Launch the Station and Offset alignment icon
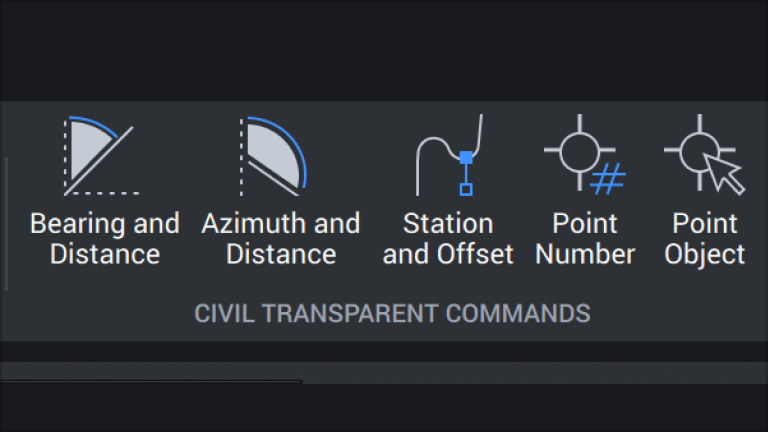The image size is (768, 432). [449, 155]
